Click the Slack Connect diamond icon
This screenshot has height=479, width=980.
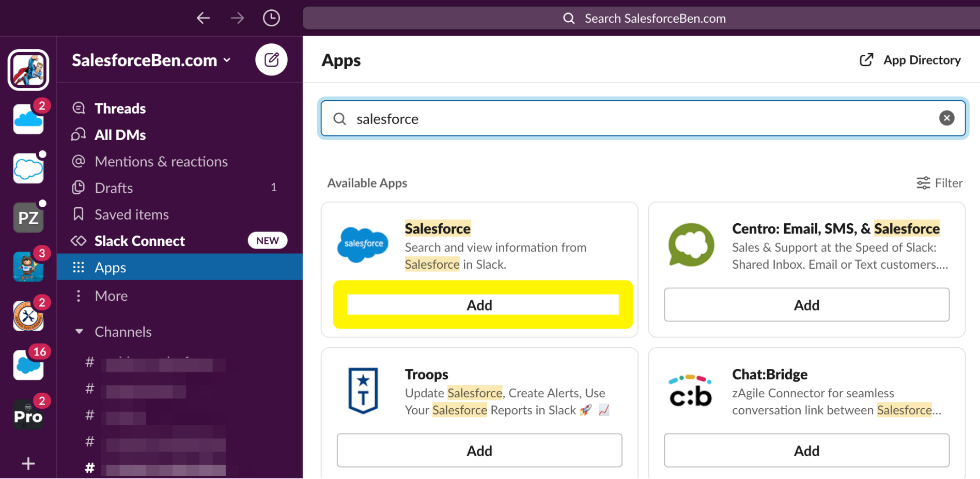coord(79,241)
